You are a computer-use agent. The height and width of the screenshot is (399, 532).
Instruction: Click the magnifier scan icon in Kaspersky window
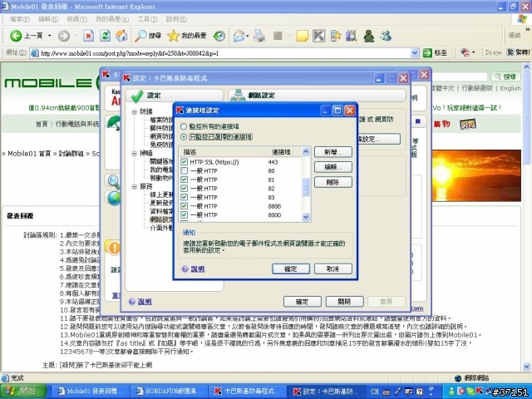114,182
